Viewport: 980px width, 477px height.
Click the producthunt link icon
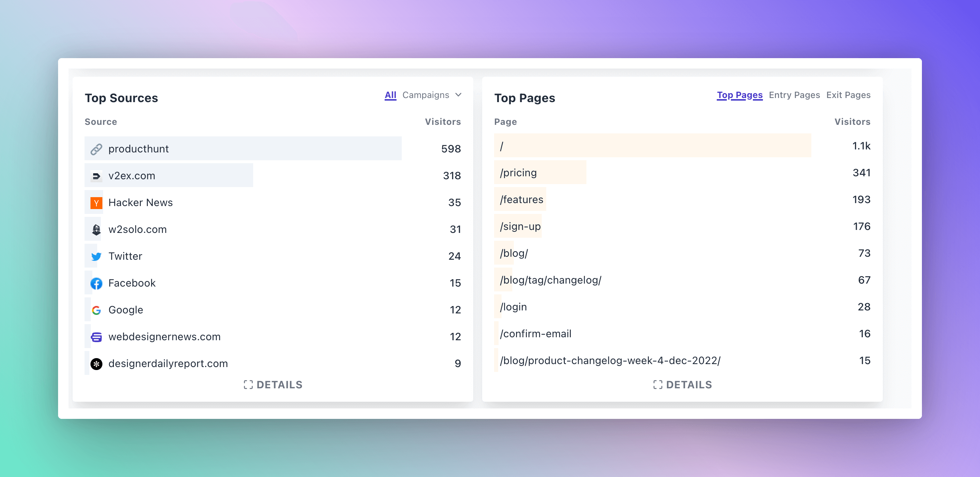coord(96,149)
